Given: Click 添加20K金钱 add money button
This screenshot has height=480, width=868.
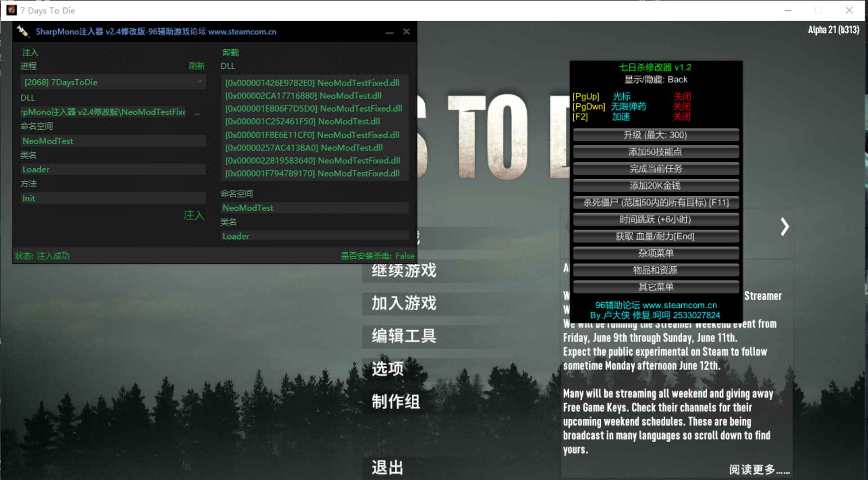Looking at the screenshot, I should 656,186.
